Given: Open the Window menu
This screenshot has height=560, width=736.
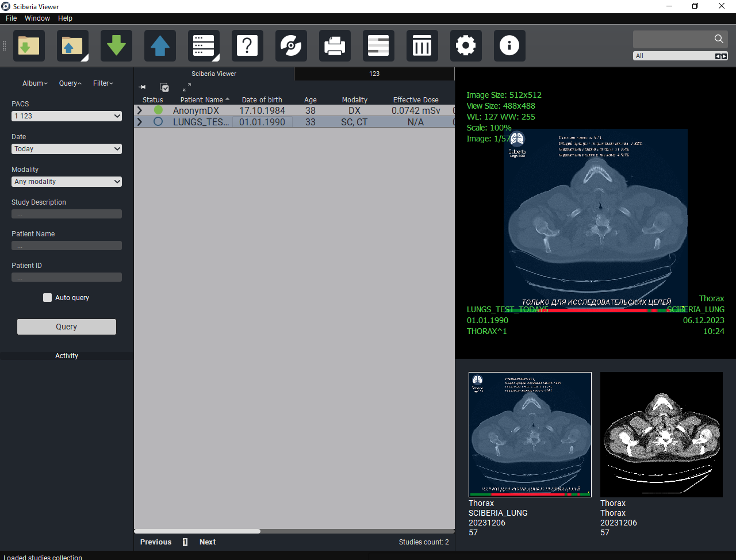Looking at the screenshot, I should (37, 18).
